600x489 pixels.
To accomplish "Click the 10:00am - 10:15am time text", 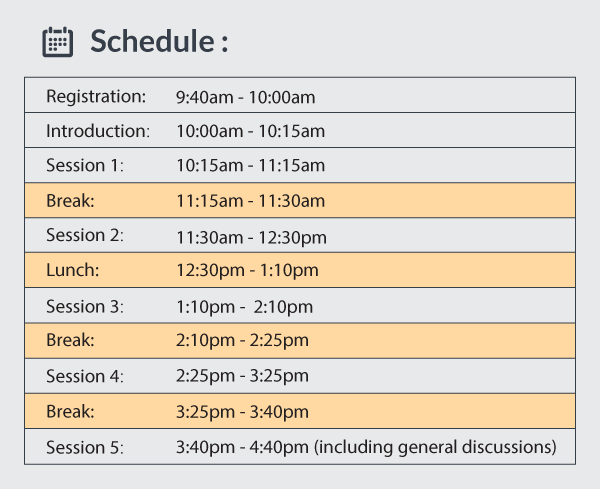I will pos(251,131).
